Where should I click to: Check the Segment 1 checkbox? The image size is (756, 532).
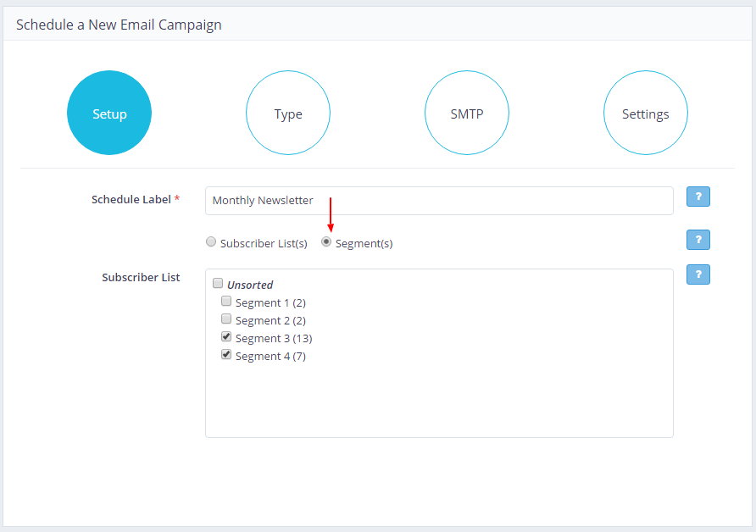pos(226,302)
